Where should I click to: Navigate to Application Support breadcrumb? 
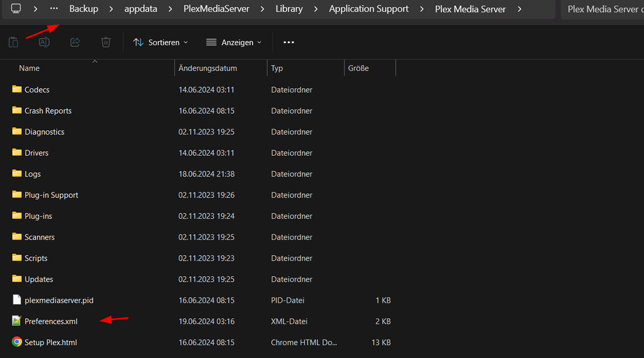click(368, 9)
